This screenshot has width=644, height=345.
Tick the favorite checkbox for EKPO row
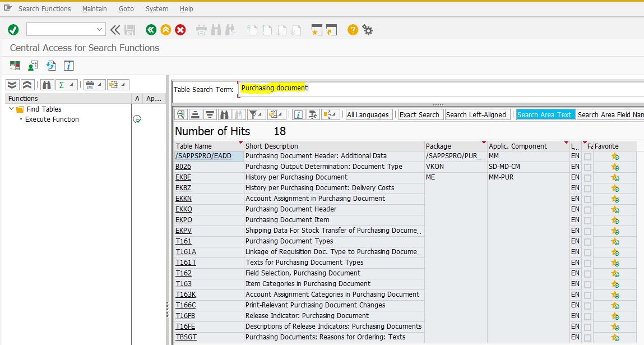click(x=587, y=220)
